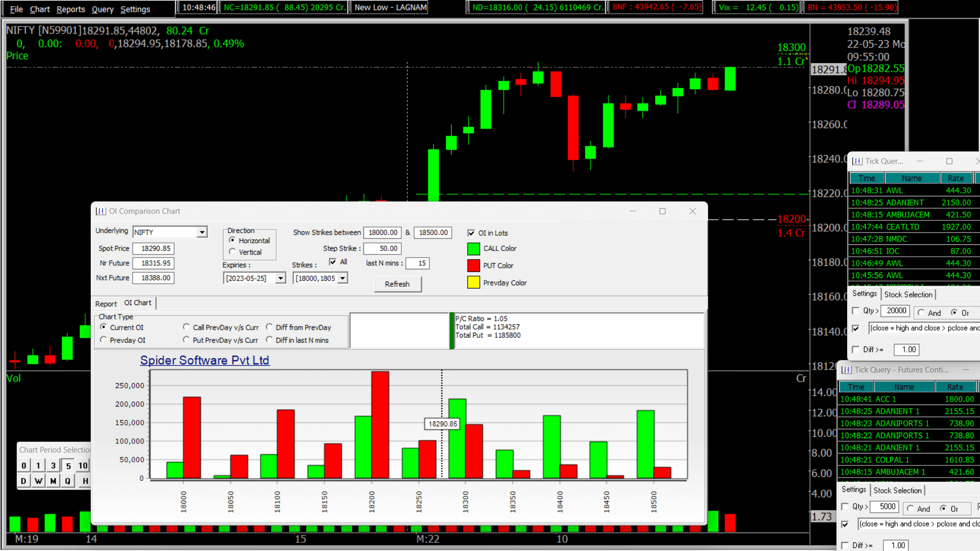Click the Step Strike input field
Viewport: 980px width, 551px height.
coord(382,248)
